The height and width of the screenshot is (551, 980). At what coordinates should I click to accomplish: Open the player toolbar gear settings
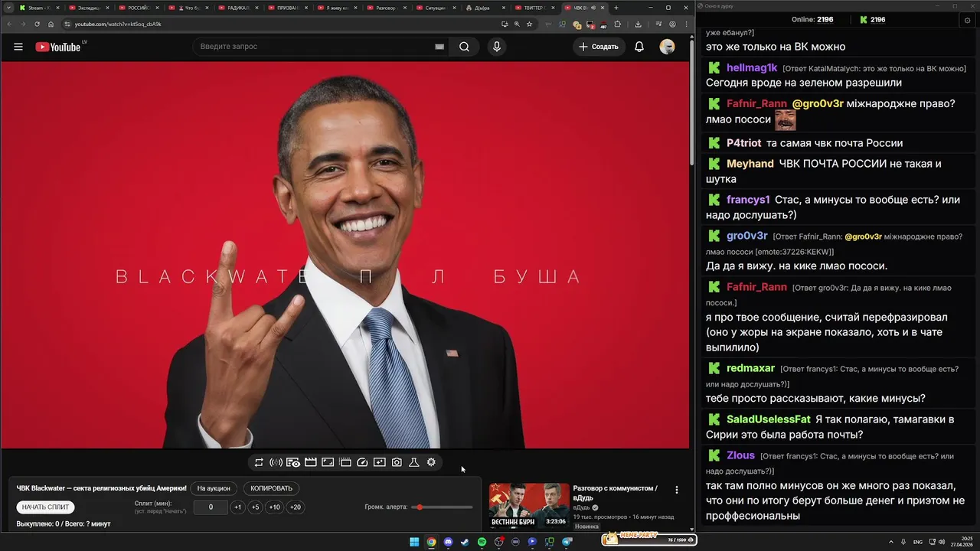431,462
